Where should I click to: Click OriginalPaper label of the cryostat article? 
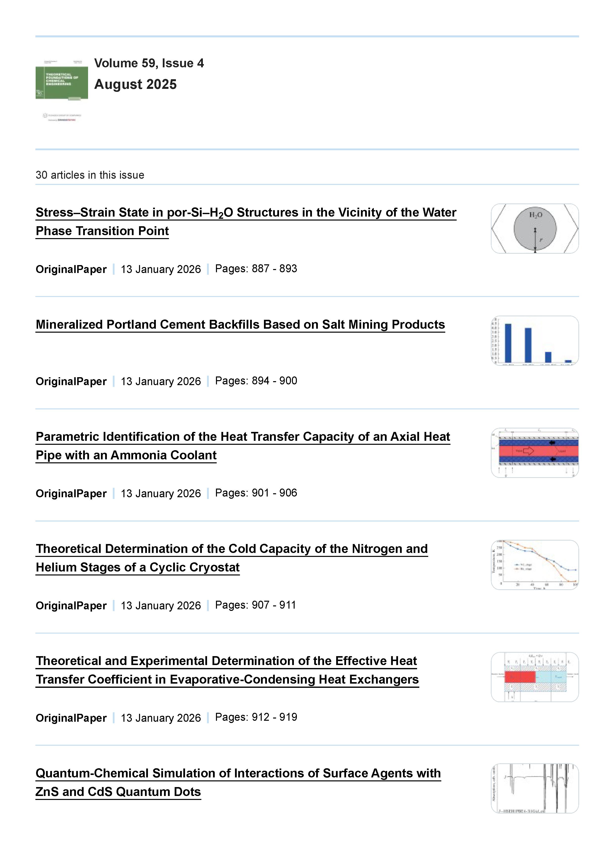[x=71, y=606]
